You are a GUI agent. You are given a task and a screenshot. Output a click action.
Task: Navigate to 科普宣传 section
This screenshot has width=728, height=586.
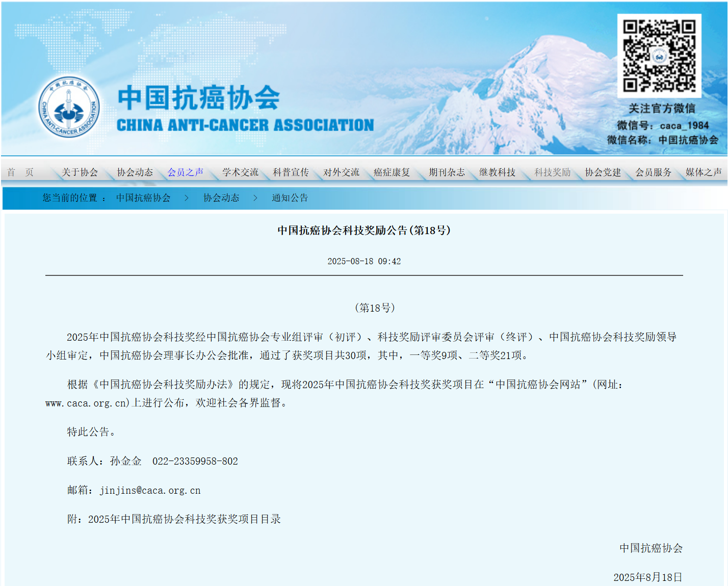click(291, 172)
